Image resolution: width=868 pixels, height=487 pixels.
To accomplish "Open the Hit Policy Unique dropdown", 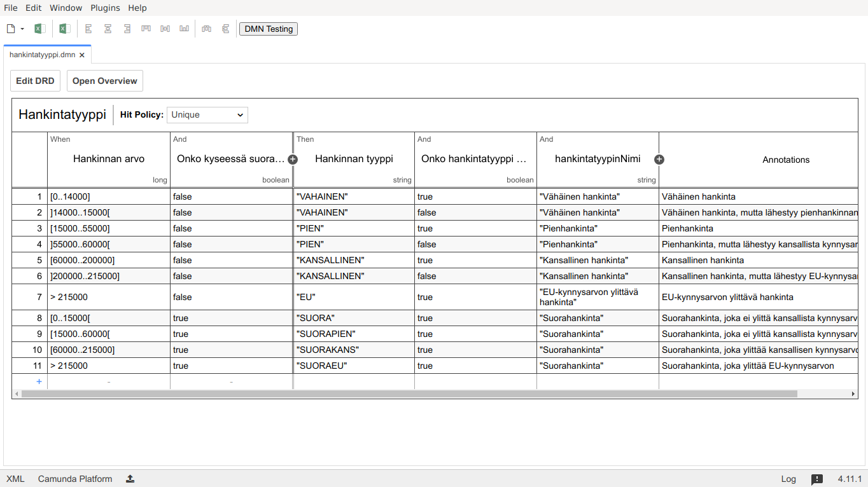I will [x=207, y=115].
